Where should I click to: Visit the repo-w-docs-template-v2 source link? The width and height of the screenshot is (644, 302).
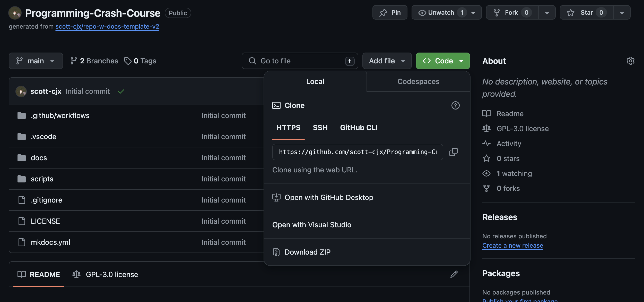pos(107,26)
